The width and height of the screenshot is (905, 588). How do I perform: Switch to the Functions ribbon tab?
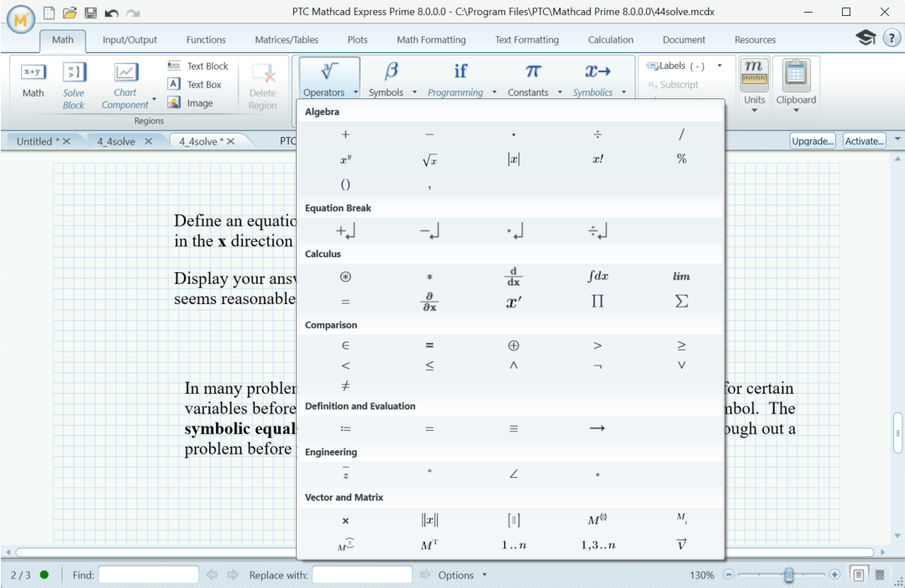click(206, 39)
